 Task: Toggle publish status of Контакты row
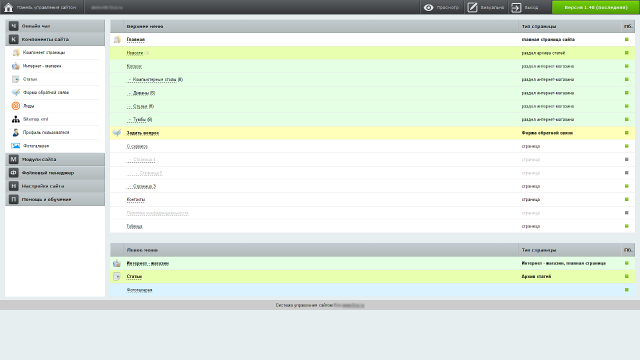pos(627,199)
